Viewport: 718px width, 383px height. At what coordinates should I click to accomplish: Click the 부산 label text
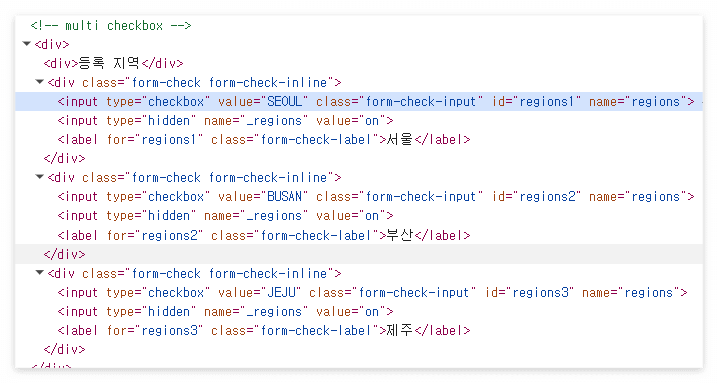(400, 235)
